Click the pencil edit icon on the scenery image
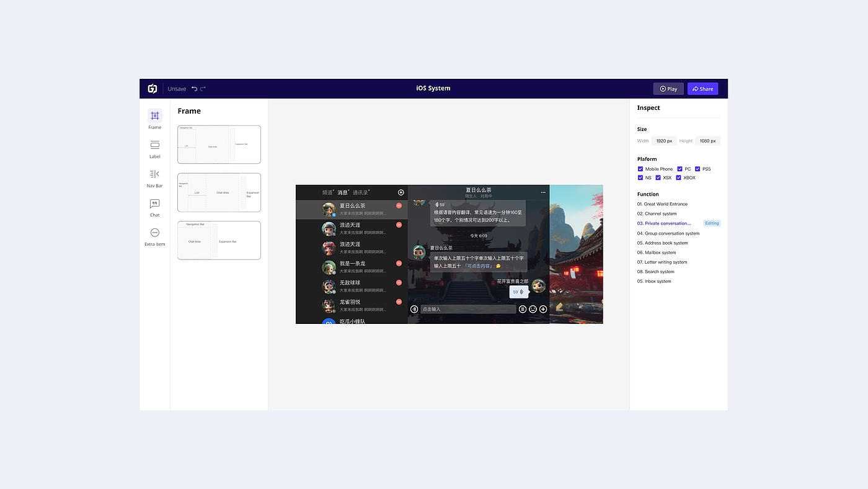Viewport: 868px width, 489px height. [x=559, y=306]
